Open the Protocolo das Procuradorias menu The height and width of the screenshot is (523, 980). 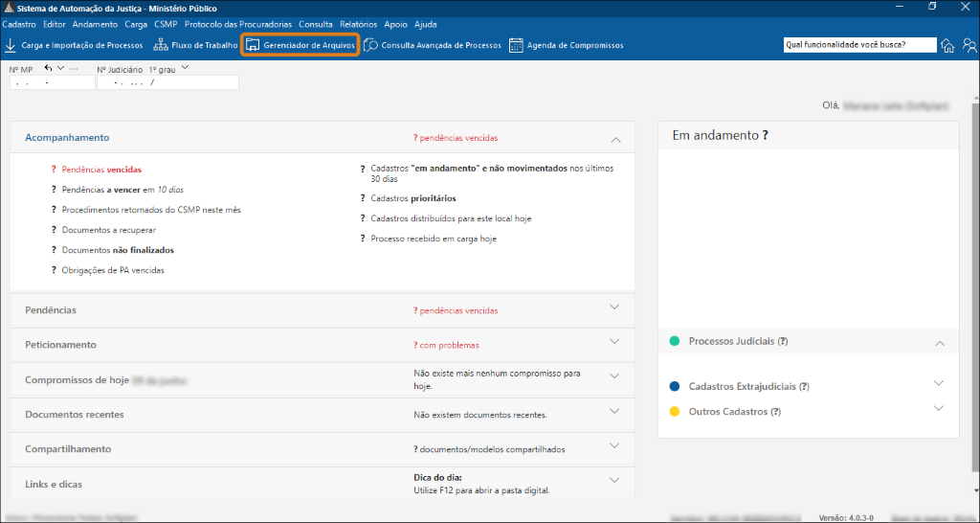pyautogui.click(x=237, y=24)
